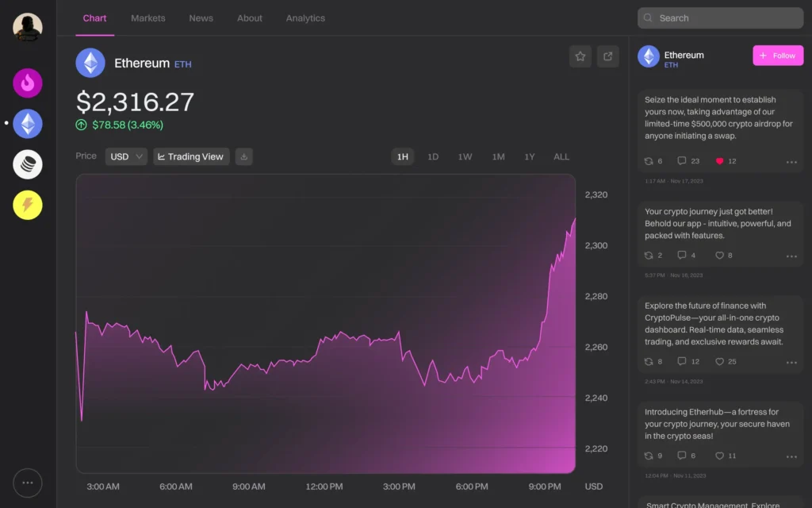
Task: Click the 1:17 AM Nov 17, 2023 timestamp
Action: (x=674, y=181)
